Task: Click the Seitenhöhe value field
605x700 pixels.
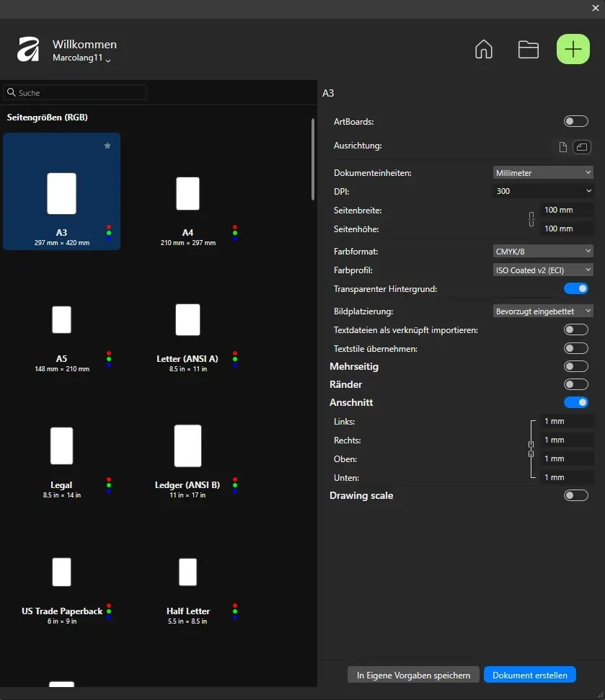Action: click(567, 229)
